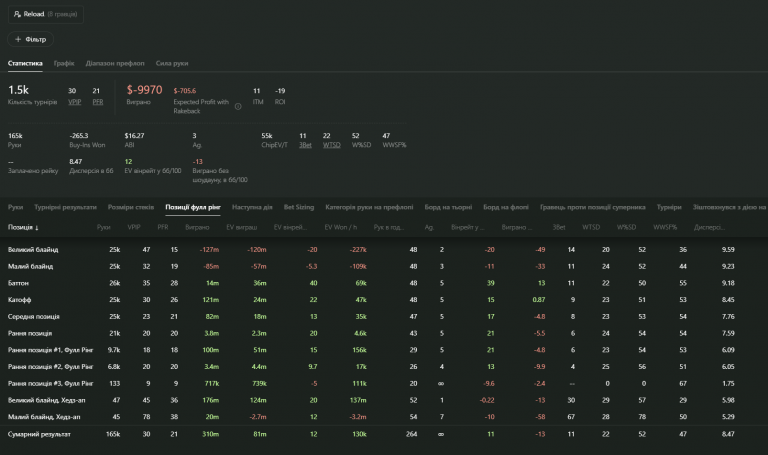Click the WTSD stat label link
Screen dimensions: 768x455
pos(332,145)
